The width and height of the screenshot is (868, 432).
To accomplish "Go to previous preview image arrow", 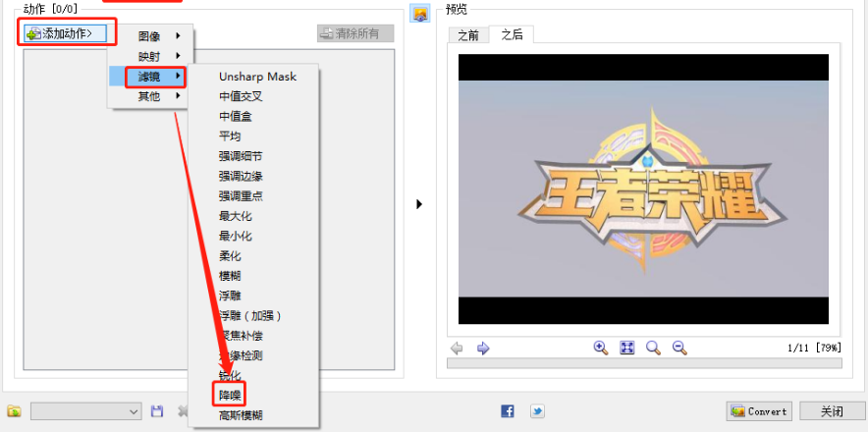I will [458, 349].
